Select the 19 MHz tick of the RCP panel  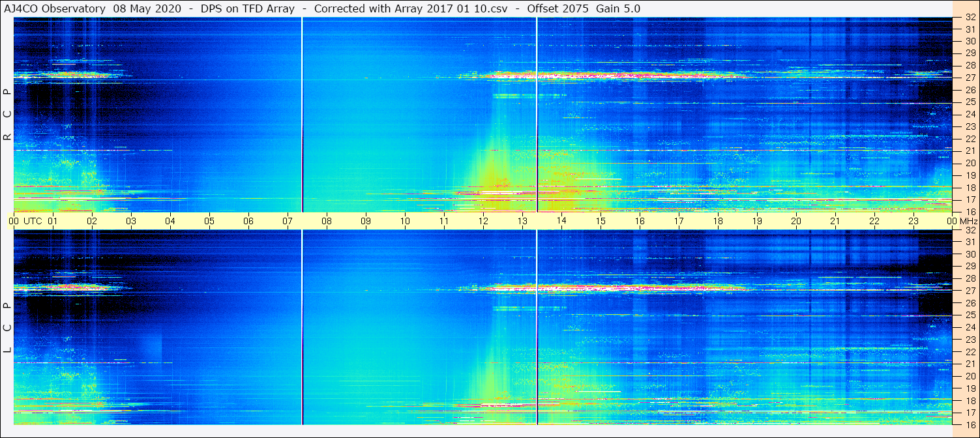pos(970,175)
